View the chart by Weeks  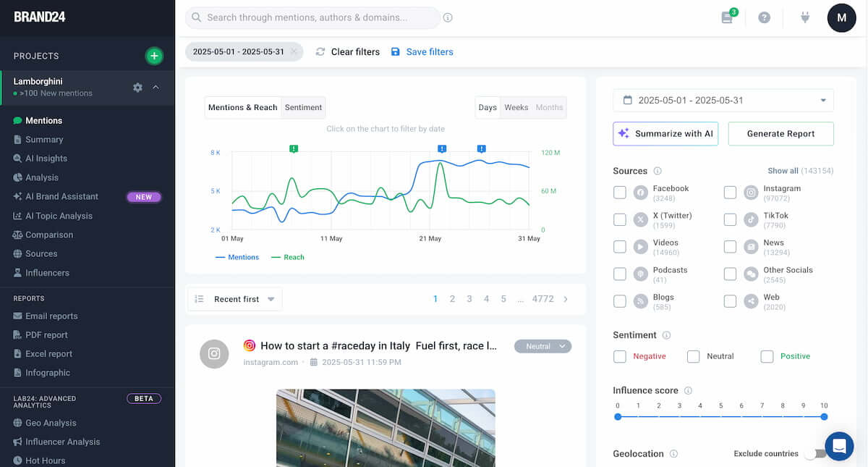(516, 107)
